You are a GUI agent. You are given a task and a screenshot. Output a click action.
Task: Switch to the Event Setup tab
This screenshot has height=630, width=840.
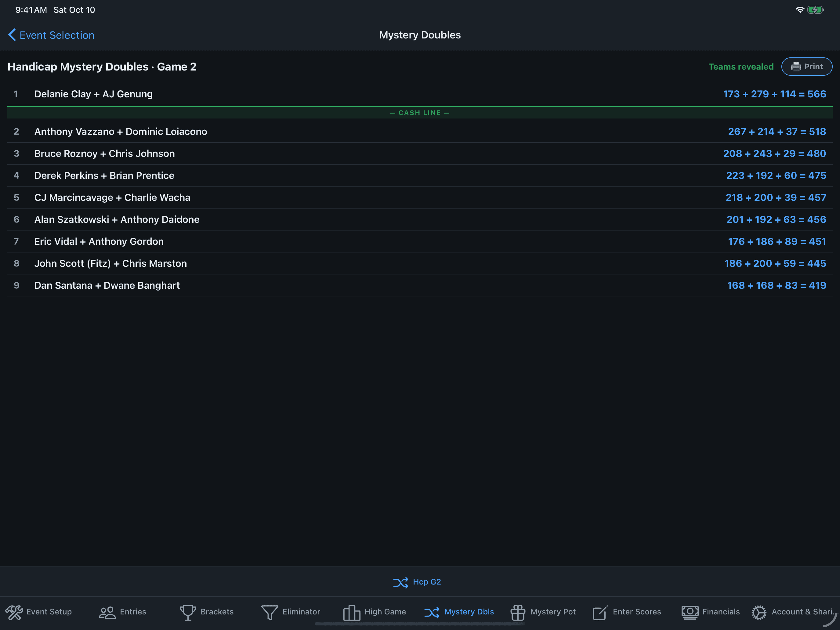click(x=39, y=612)
